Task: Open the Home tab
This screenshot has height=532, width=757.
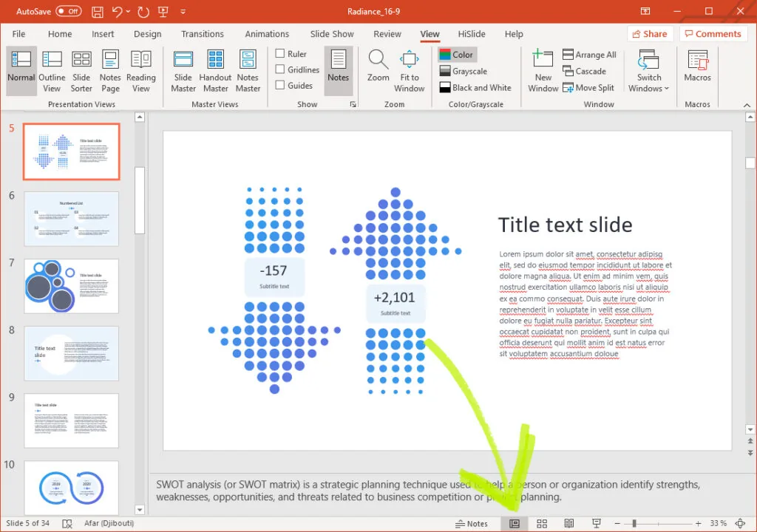Action: pos(60,34)
